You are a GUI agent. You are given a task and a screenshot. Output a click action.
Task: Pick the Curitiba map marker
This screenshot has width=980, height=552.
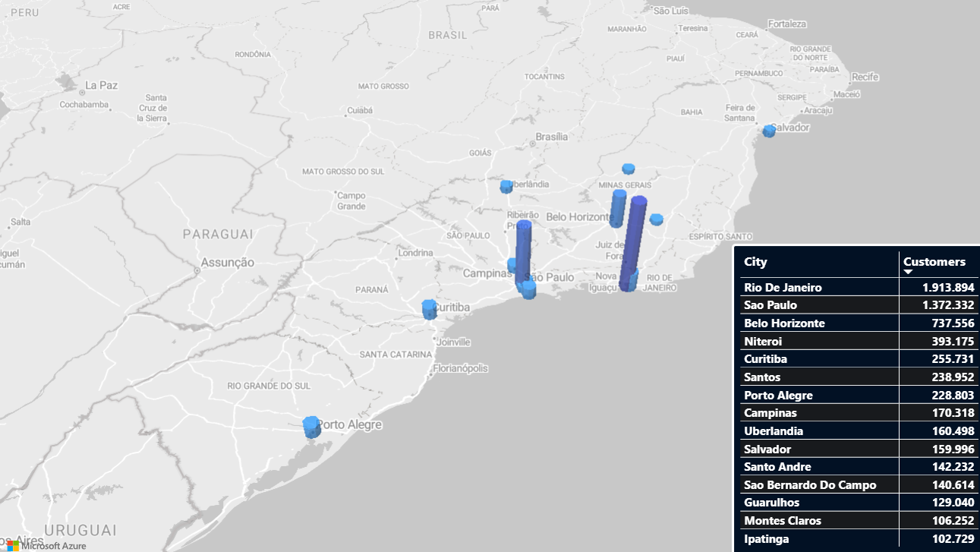[429, 308]
